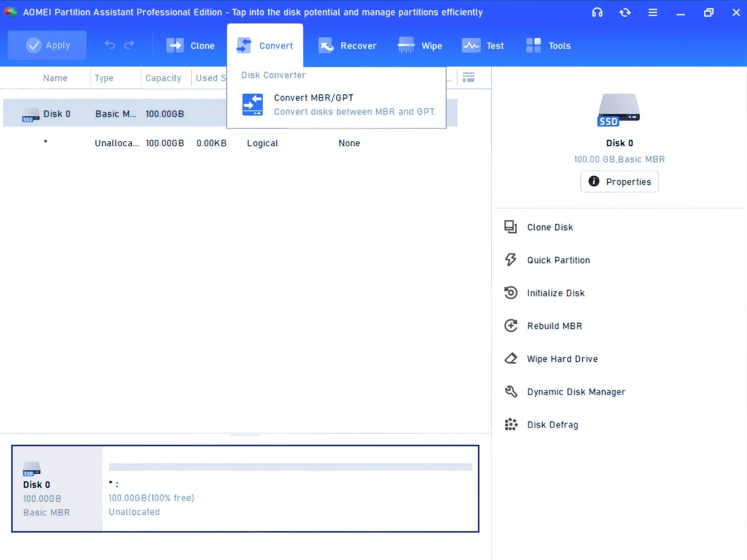Click the refresh icon in title bar
Viewport: 747px width, 560px height.
[625, 12]
